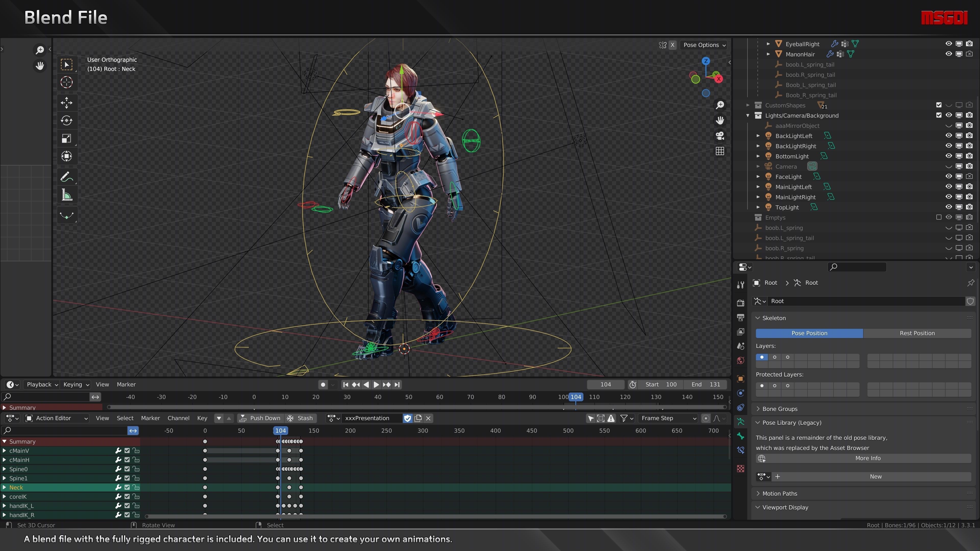980x551 pixels.
Task: Toggle fake user shield for xxxPresentation
Action: tap(408, 418)
